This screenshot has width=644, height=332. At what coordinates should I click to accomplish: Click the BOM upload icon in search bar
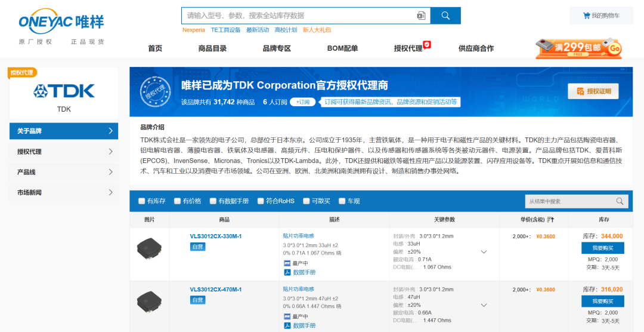click(x=421, y=16)
